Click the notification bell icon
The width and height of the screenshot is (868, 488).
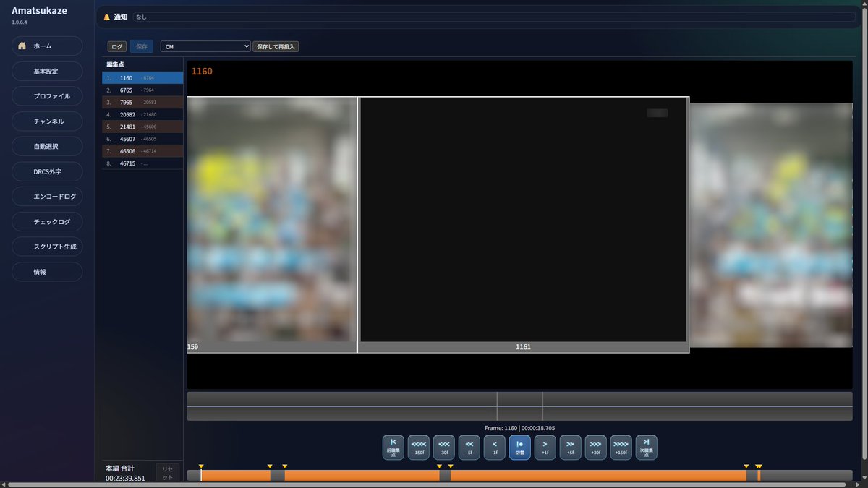click(107, 17)
